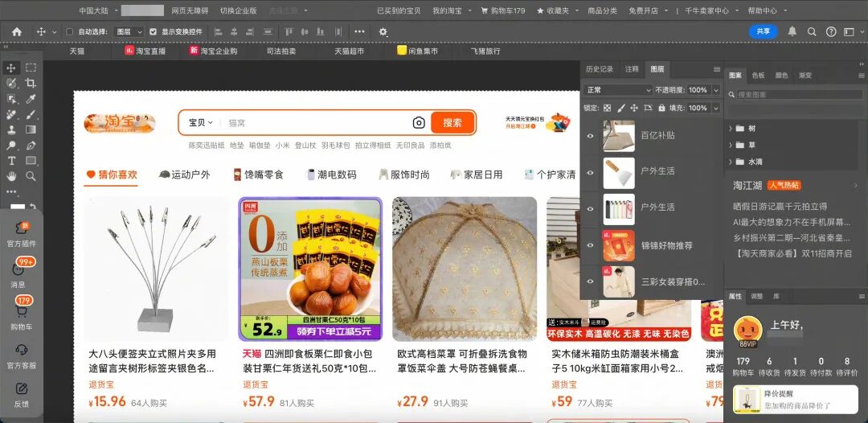Hide the 锦锦好物推荐 layer
868x423 pixels.
pyautogui.click(x=590, y=245)
